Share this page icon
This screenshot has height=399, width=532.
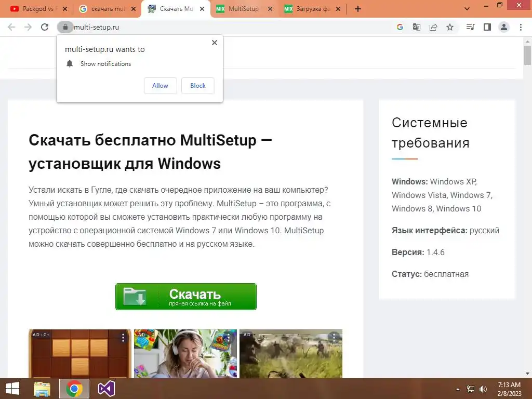(x=433, y=27)
